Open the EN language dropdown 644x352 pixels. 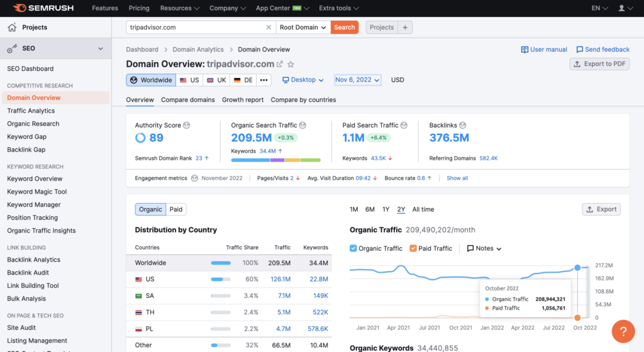pos(599,8)
